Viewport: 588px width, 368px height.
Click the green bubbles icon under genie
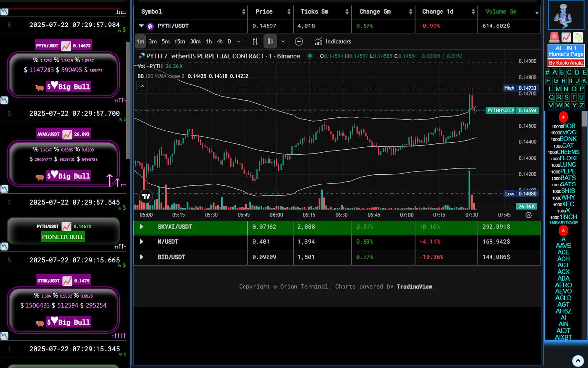[577, 37]
